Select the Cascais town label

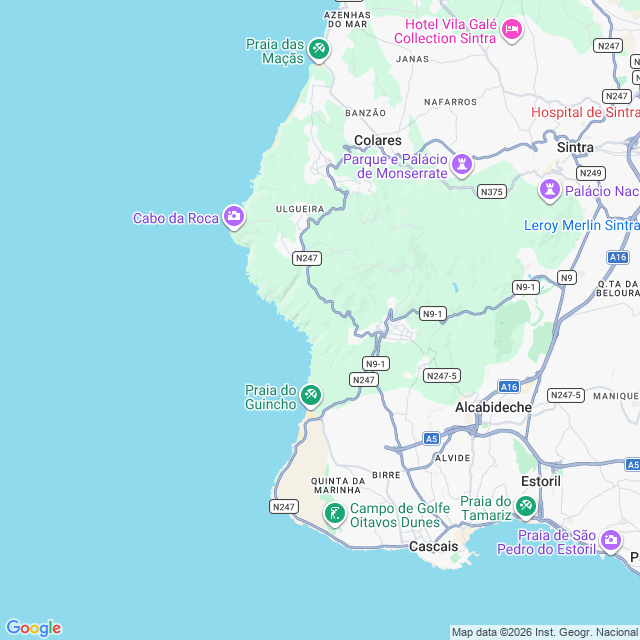tap(433, 546)
